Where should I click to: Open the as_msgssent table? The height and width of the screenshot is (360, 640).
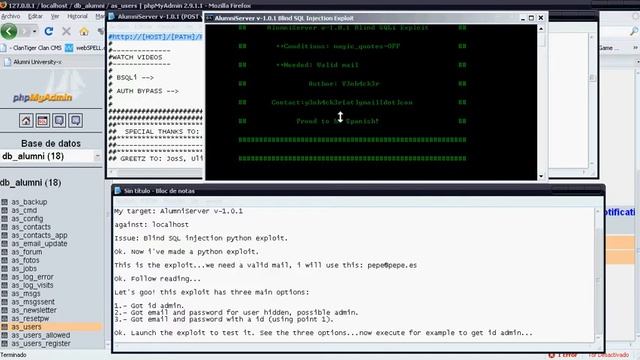click(33, 302)
